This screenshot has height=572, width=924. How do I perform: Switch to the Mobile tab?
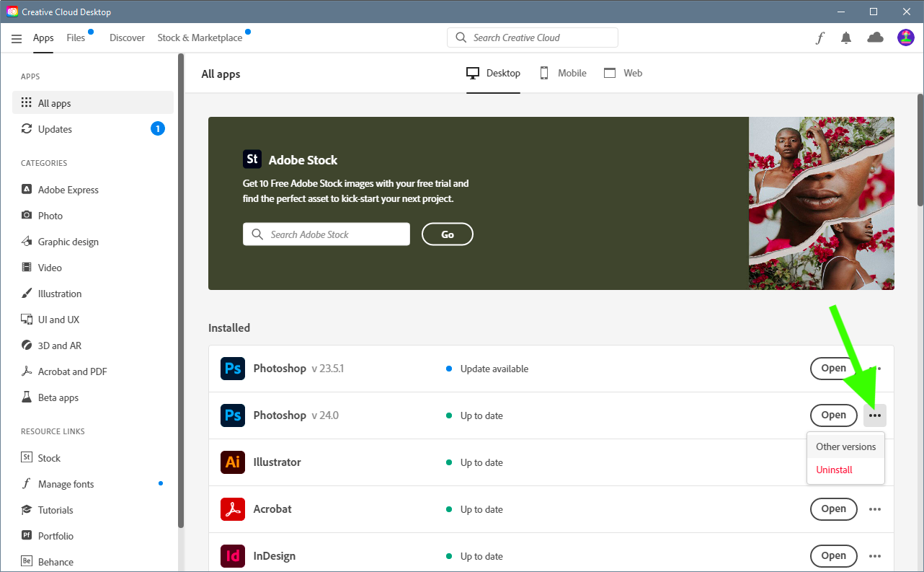pos(563,73)
